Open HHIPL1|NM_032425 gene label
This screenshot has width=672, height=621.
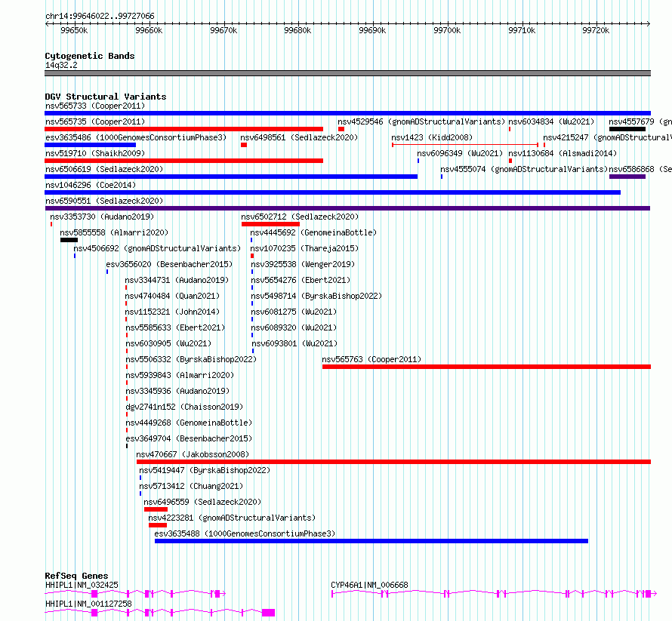(82, 585)
